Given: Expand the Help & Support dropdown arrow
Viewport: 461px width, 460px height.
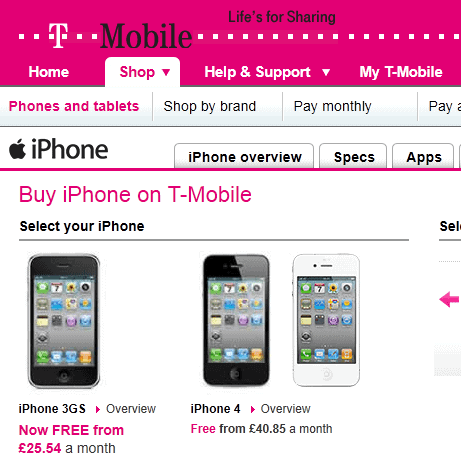Looking at the screenshot, I should click(x=326, y=72).
